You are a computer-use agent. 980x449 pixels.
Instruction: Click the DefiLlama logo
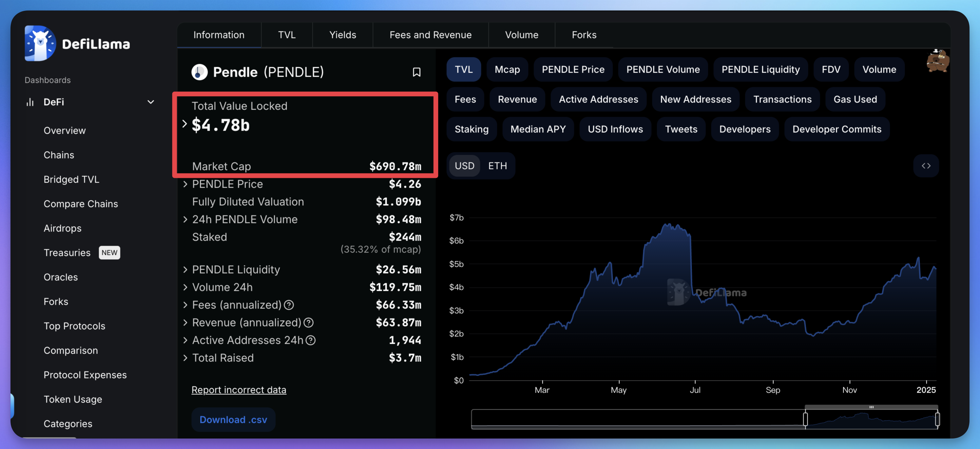(77, 43)
